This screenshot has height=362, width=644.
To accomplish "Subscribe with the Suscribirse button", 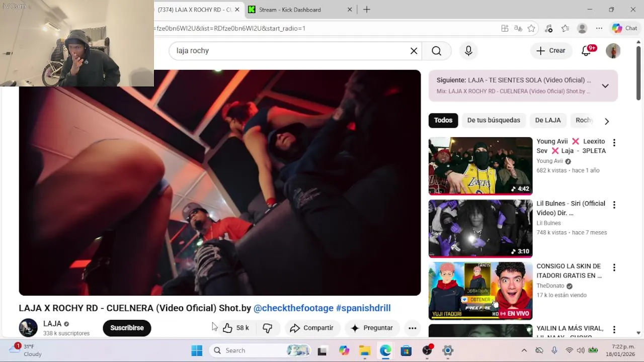I will coord(127,328).
